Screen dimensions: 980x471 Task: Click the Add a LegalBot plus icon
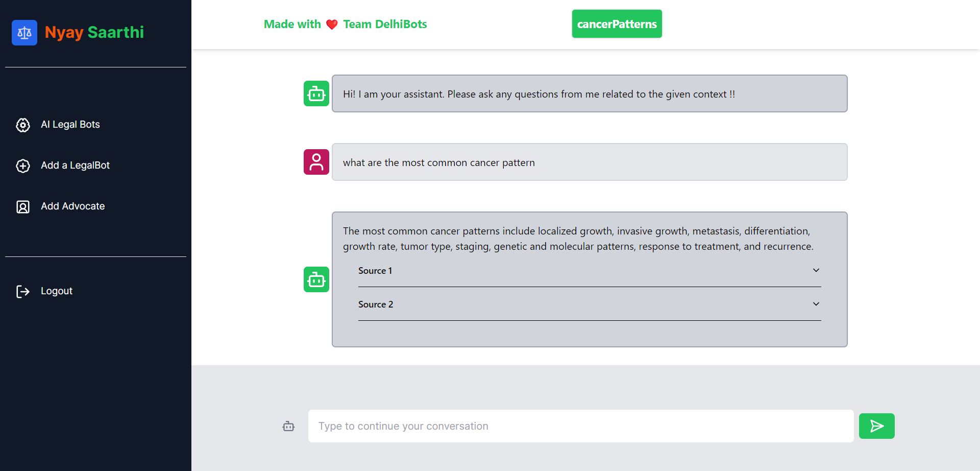click(23, 166)
